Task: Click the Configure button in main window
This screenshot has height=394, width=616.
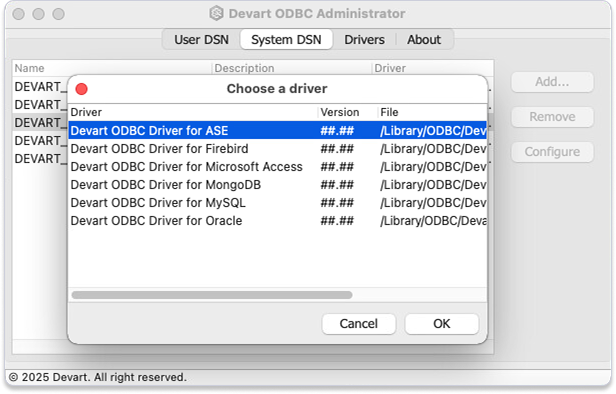Action: (x=552, y=152)
